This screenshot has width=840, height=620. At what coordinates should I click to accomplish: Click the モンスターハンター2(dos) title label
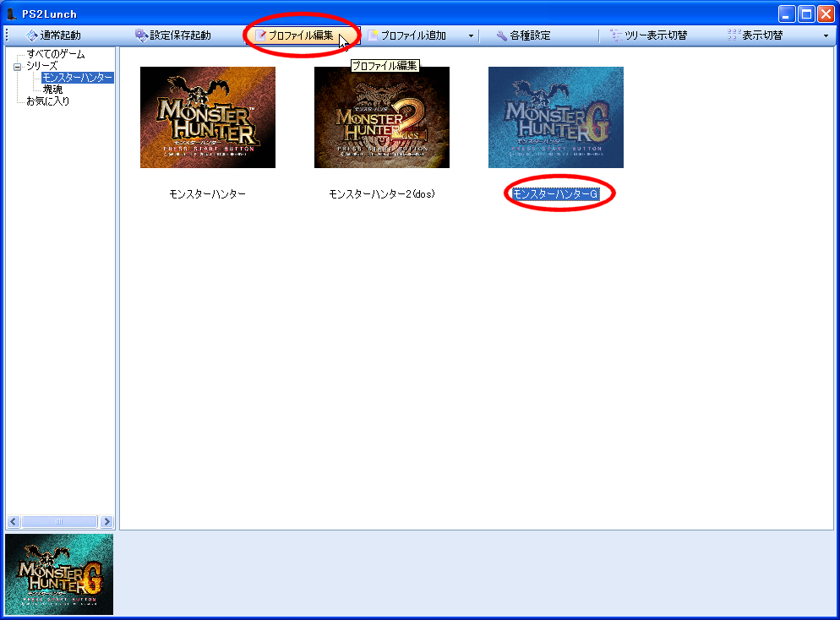click(382, 193)
